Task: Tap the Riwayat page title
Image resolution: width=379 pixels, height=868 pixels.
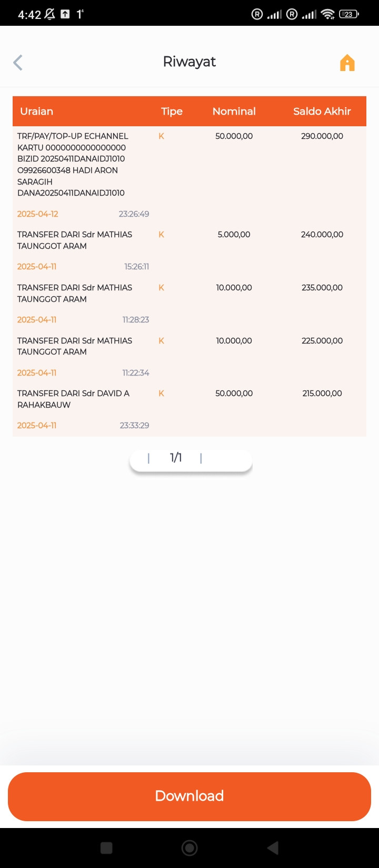Action: pos(189,62)
